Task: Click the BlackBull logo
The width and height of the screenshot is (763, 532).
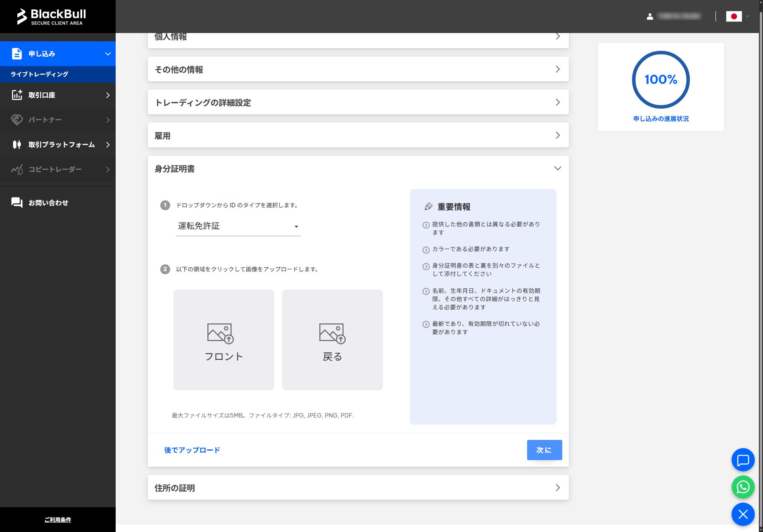Action: [x=52, y=15]
